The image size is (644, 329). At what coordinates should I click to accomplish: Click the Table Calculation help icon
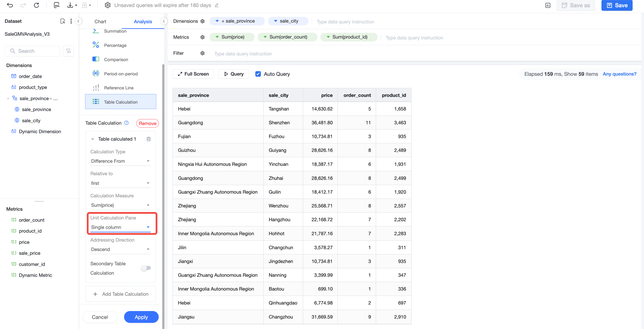point(126,123)
